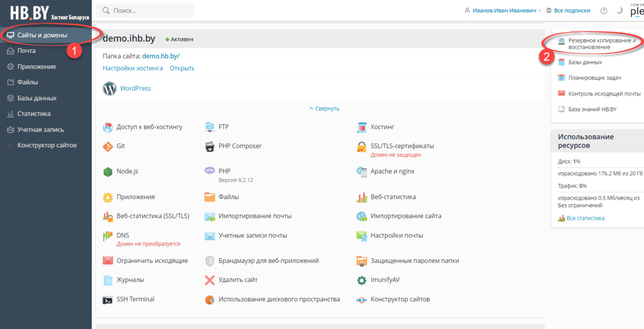Click the demo.hb.by/ folder link
644x329 pixels.
pyautogui.click(x=161, y=56)
